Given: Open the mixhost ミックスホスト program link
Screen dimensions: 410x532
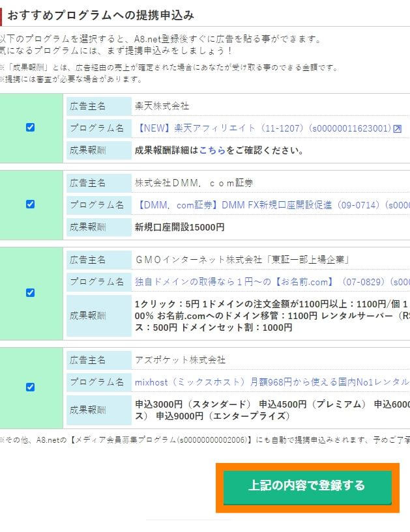Looking at the screenshot, I should (x=272, y=382).
